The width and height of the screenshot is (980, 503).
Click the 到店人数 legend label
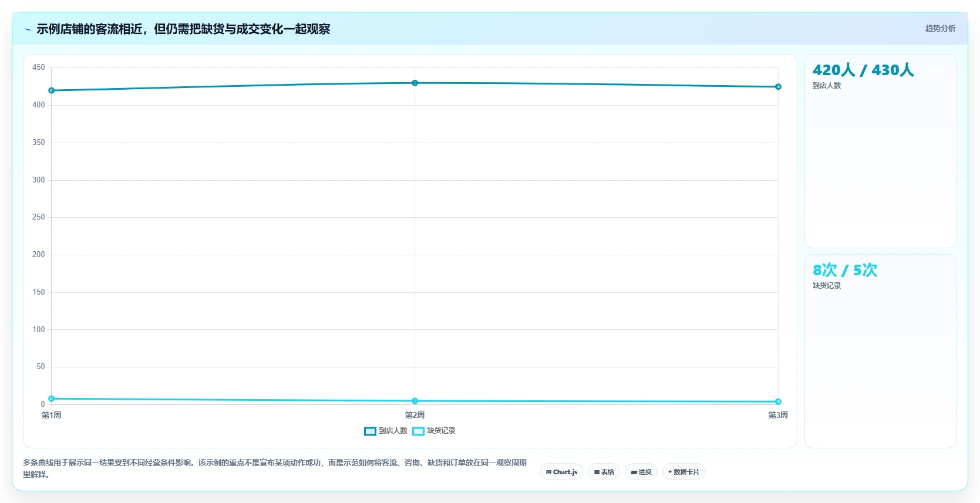[x=393, y=431]
